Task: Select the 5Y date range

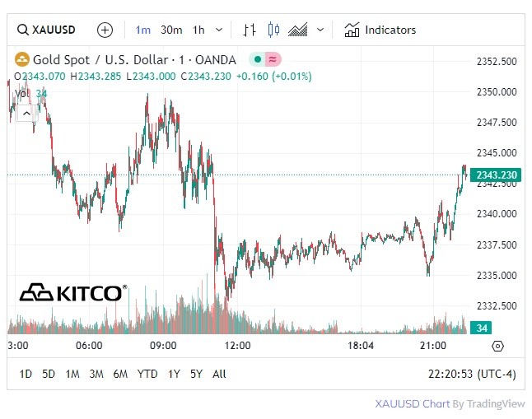Action: click(197, 375)
